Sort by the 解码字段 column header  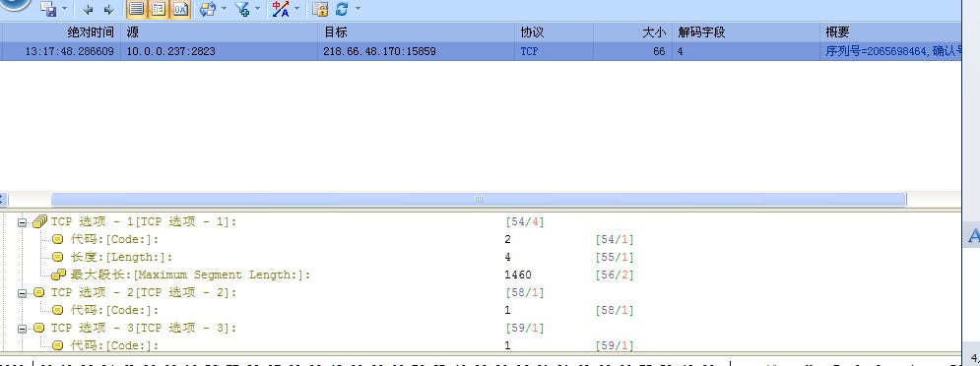[x=746, y=31]
